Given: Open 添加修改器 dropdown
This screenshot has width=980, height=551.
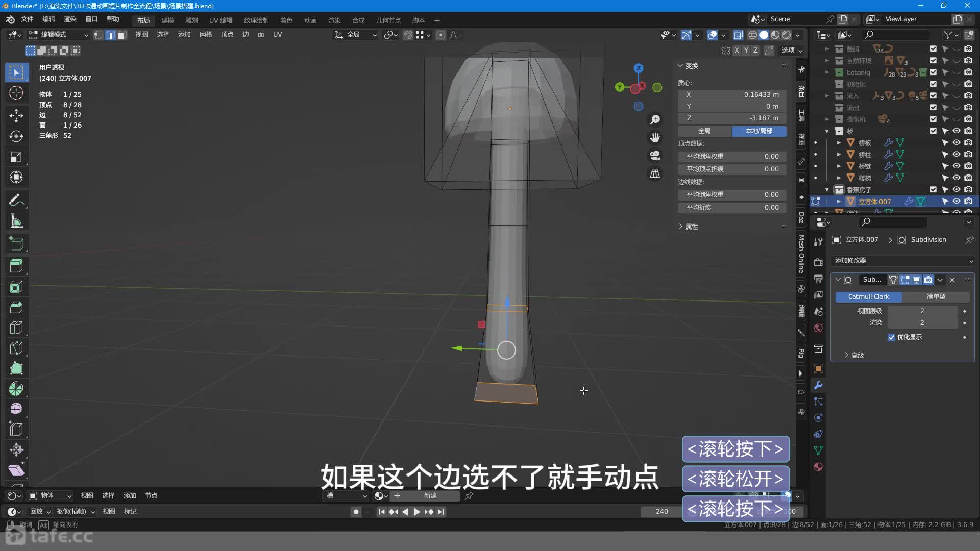Looking at the screenshot, I should (902, 260).
